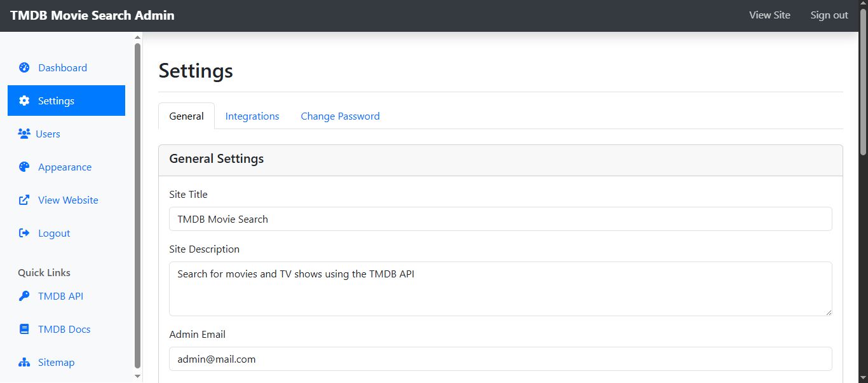Viewport: 868px width, 383px height.
Task: Click the sidebar scroll down arrow
Action: (138, 376)
